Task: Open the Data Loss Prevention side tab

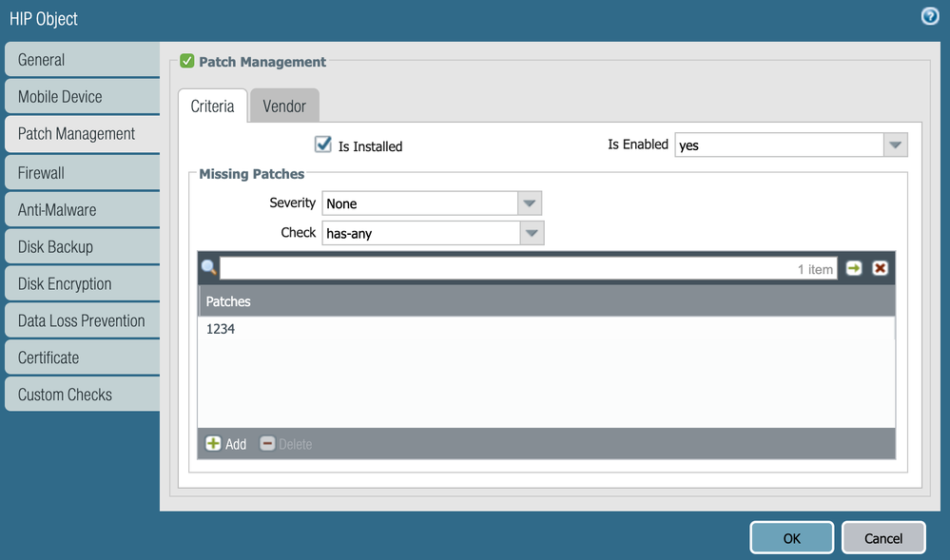Action: click(83, 320)
